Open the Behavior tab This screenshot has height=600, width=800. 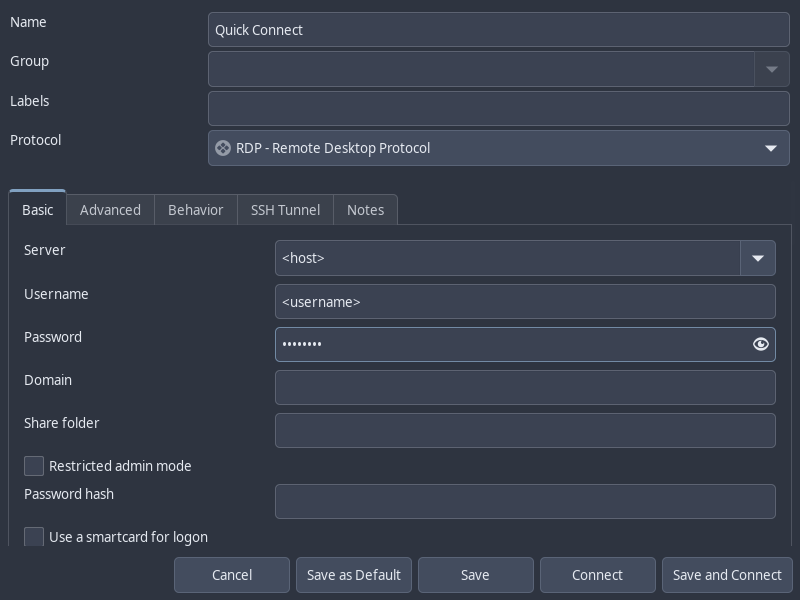[195, 210]
